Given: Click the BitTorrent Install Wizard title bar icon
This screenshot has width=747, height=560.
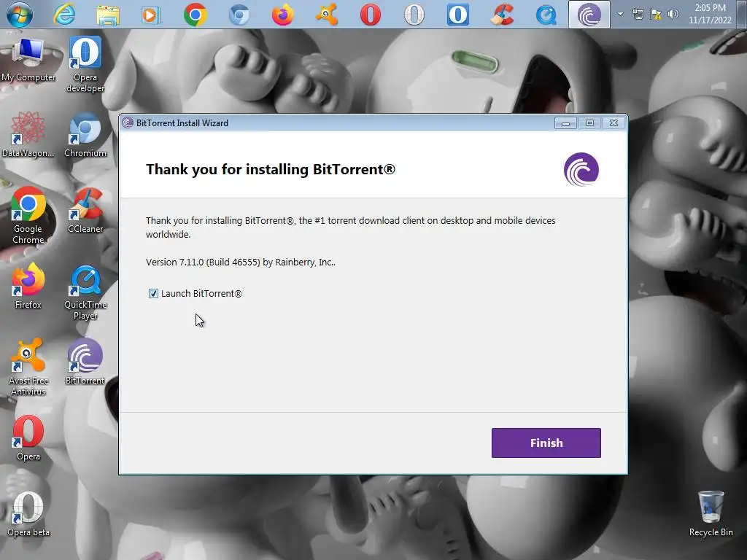Looking at the screenshot, I should (x=128, y=122).
